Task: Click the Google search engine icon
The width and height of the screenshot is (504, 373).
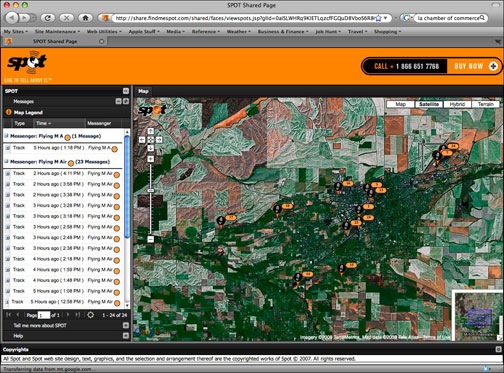Action: (x=406, y=18)
